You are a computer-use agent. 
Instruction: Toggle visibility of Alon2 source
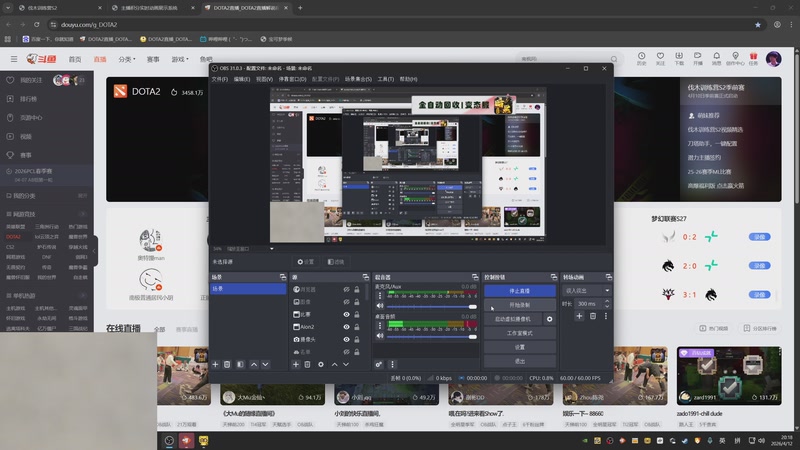(x=347, y=327)
